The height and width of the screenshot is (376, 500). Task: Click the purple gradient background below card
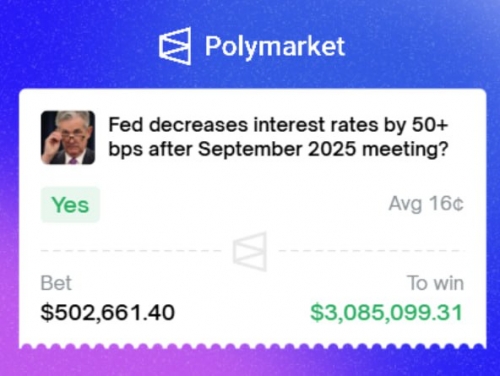(x=252, y=364)
